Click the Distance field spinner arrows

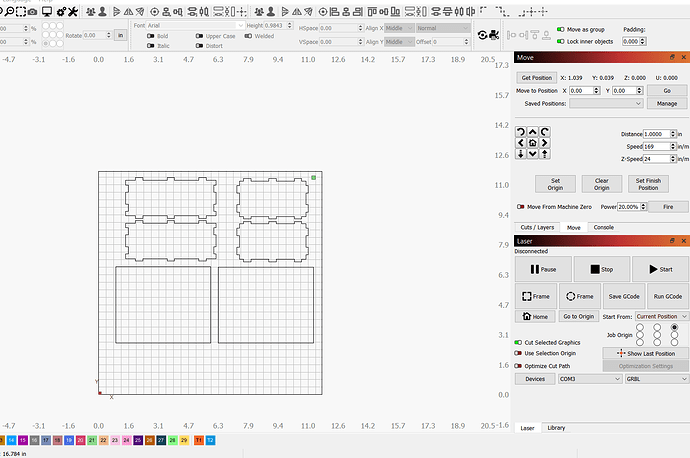(673, 134)
